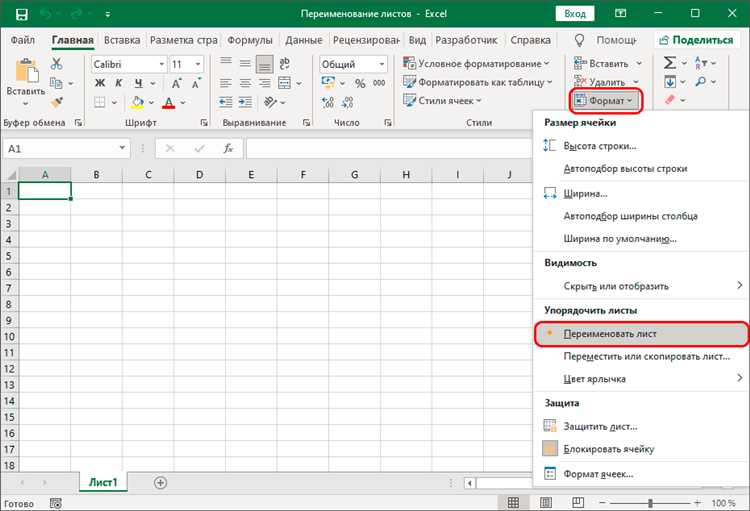Apply bold formatting (Ж)

(99, 83)
